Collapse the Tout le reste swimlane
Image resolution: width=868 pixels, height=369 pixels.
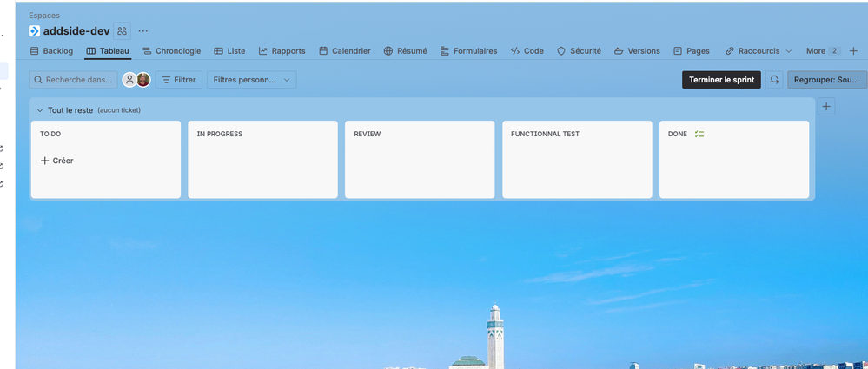click(x=40, y=110)
